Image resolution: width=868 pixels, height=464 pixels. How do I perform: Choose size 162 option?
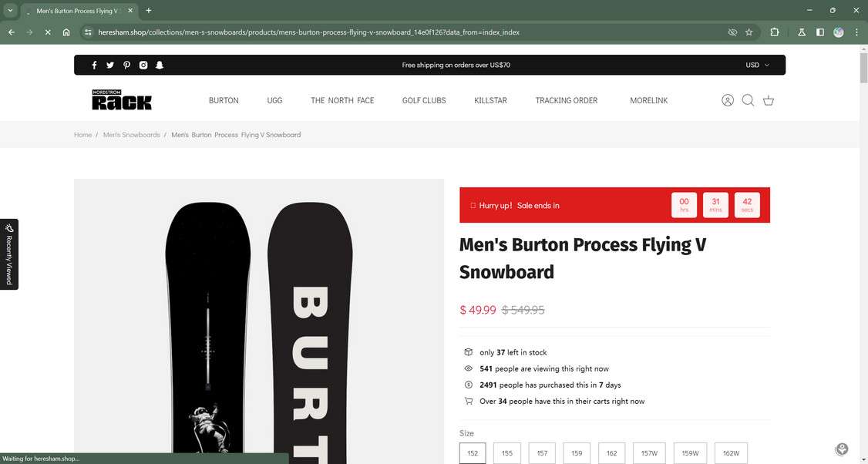612,453
